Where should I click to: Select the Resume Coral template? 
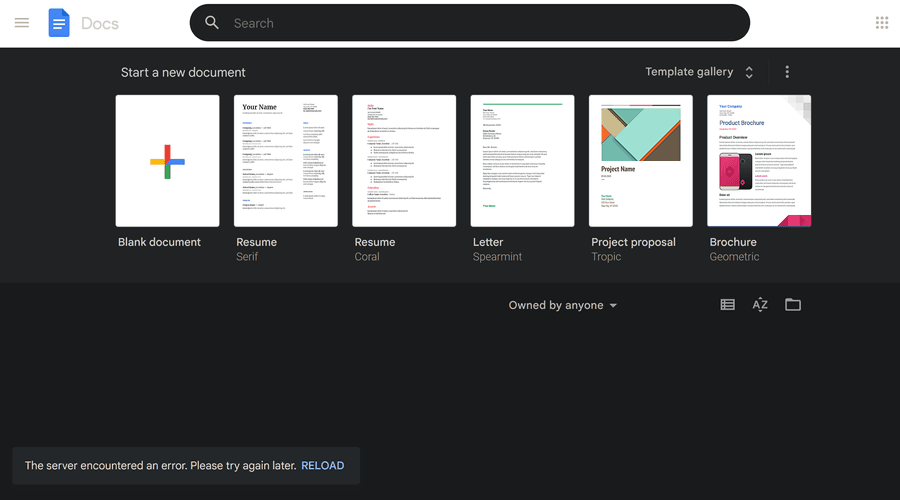point(404,161)
